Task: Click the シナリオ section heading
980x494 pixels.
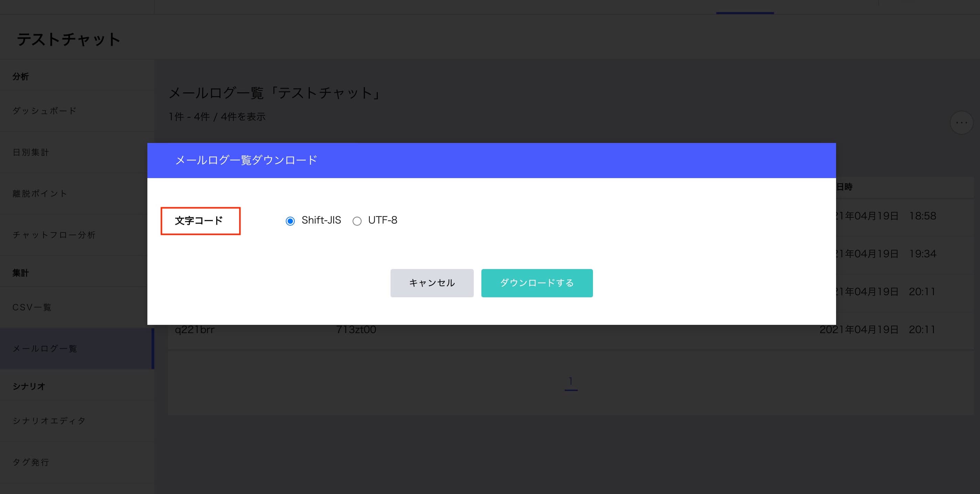Action: click(x=29, y=386)
